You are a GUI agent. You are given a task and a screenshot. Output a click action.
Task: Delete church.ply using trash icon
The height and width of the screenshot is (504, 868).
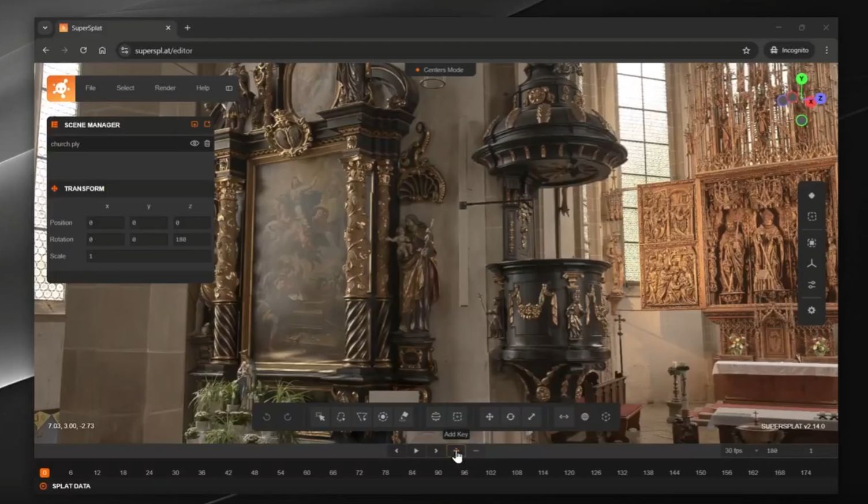pyautogui.click(x=207, y=144)
